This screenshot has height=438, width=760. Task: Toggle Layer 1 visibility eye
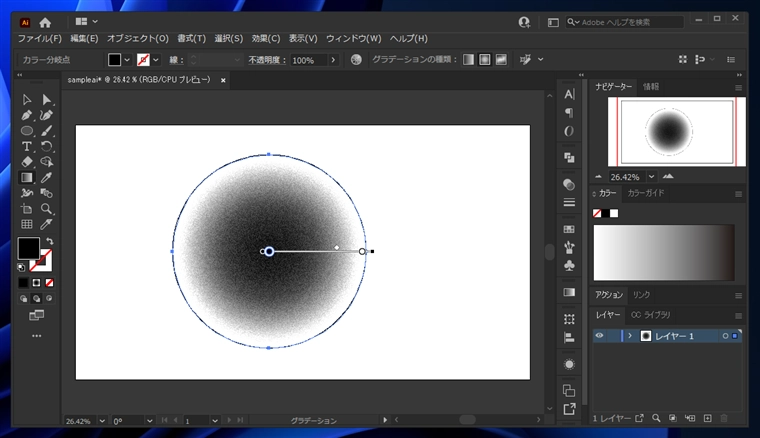click(600, 336)
